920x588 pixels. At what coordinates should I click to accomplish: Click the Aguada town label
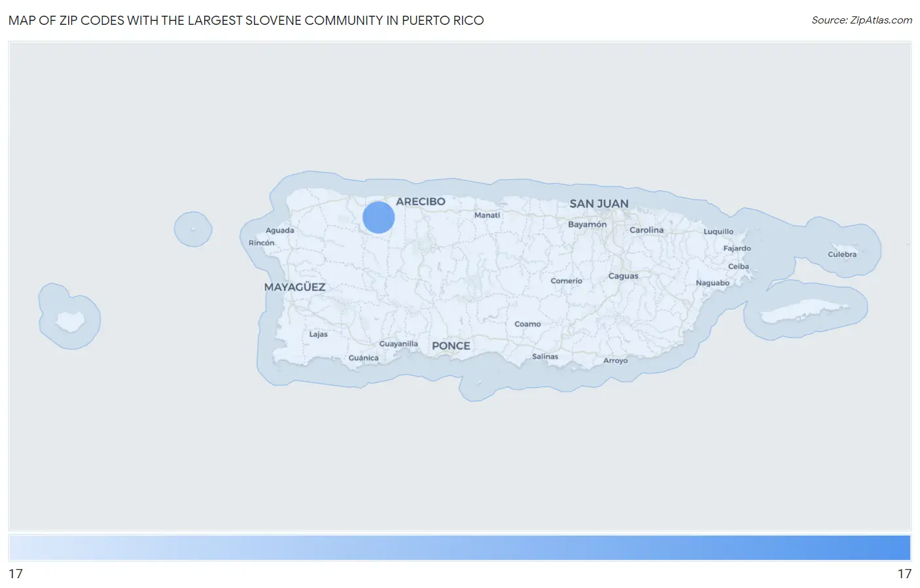[x=279, y=230]
